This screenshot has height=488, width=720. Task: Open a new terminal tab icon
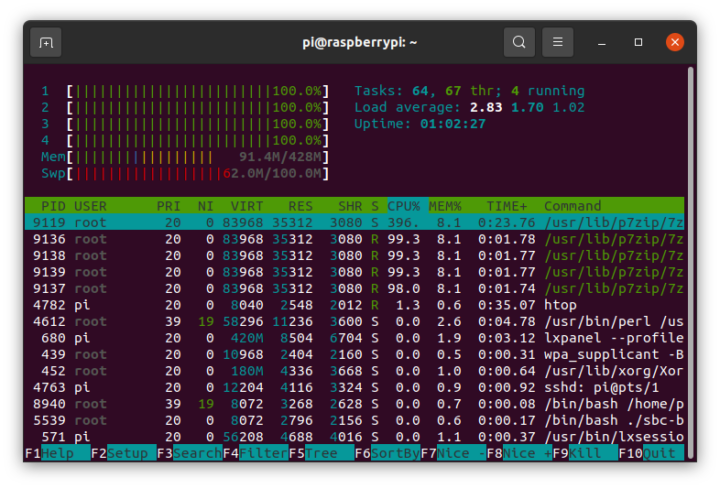point(45,42)
